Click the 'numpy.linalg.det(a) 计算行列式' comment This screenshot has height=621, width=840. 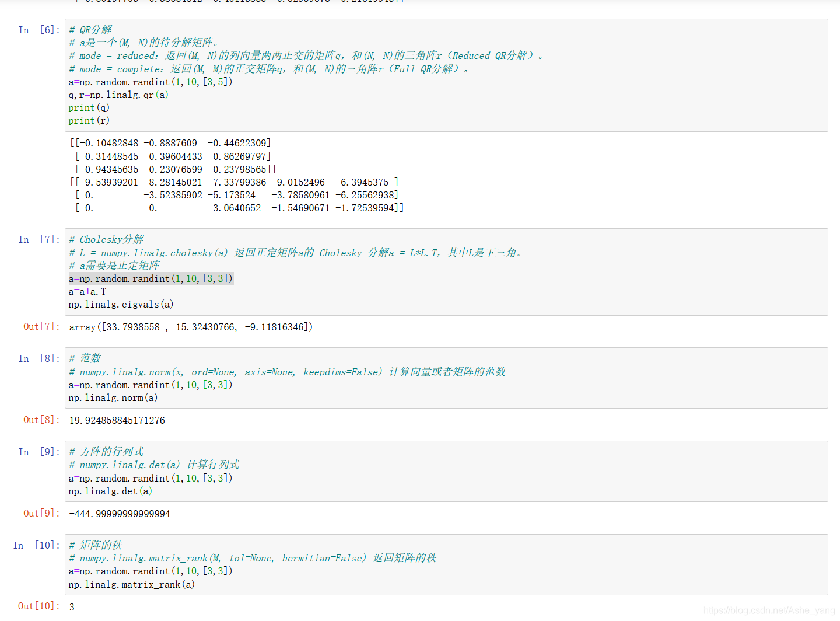155,465
